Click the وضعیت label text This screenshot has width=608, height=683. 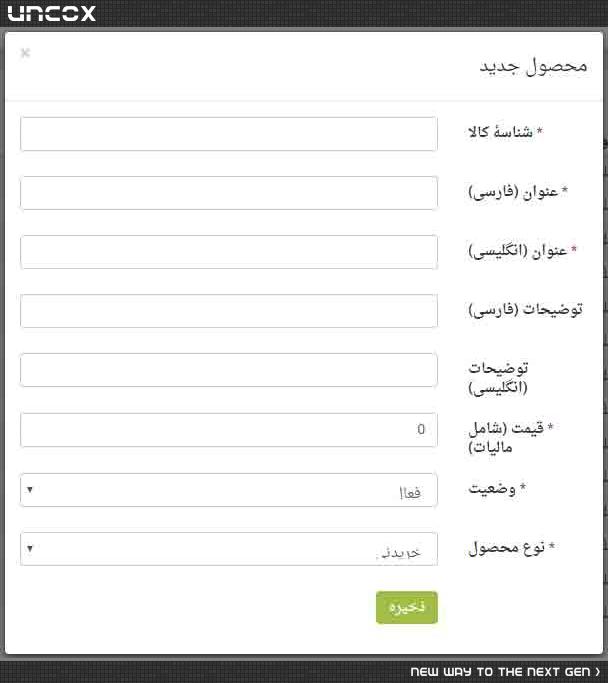point(492,489)
